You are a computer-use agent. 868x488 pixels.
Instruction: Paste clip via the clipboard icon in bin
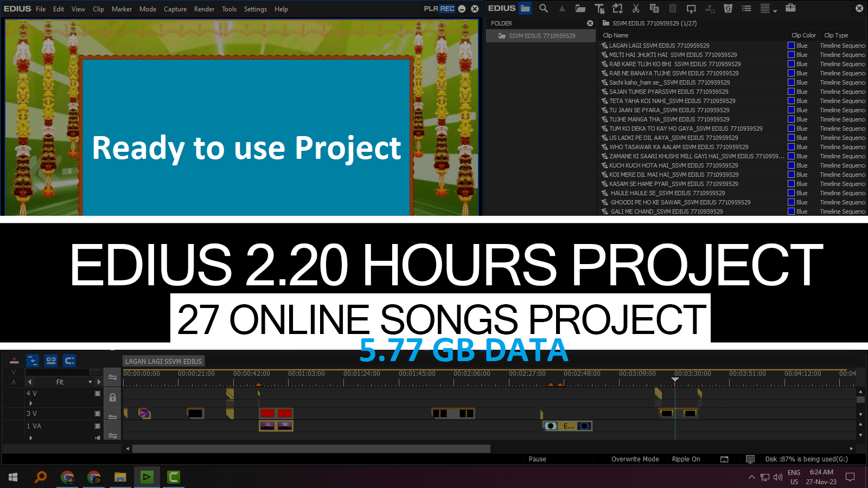pos(673,9)
